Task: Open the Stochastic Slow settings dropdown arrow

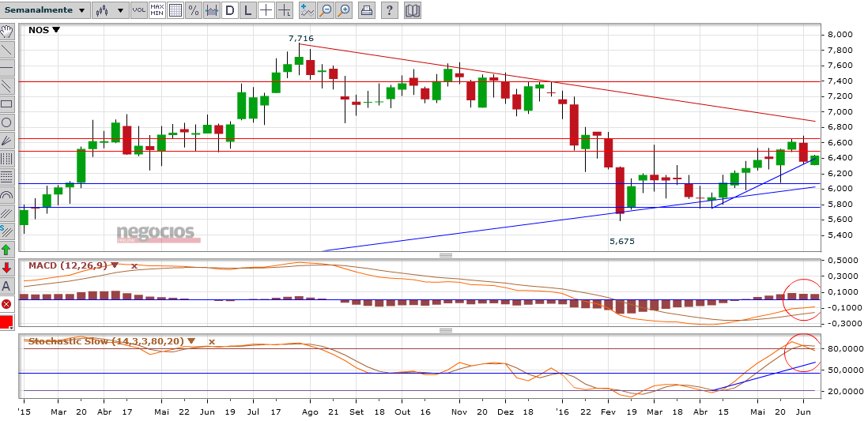Action: [x=191, y=341]
